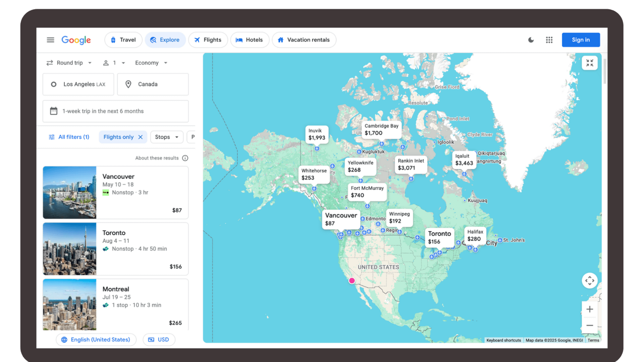This screenshot has width=644, height=362.
Task: Switch to the Flights tab
Action: tap(208, 40)
